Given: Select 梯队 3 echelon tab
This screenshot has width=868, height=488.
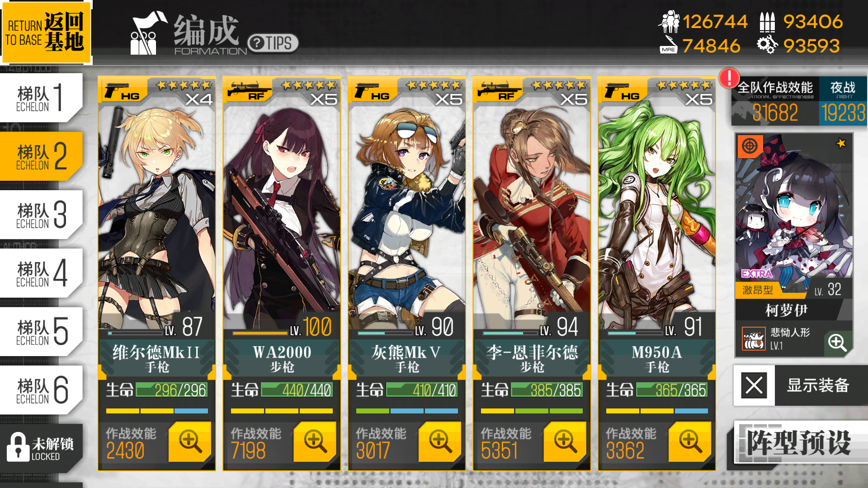Looking at the screenshot, I should pos(41,215).
